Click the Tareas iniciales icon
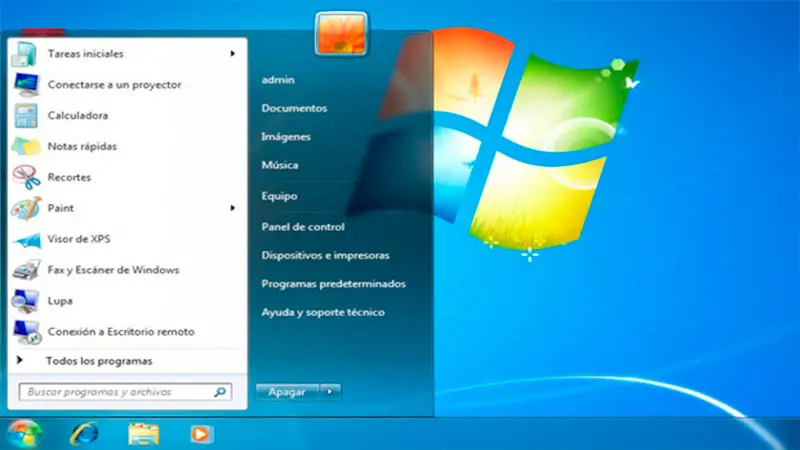This screenshot has width=800, height=450. [x=25, y=54]
